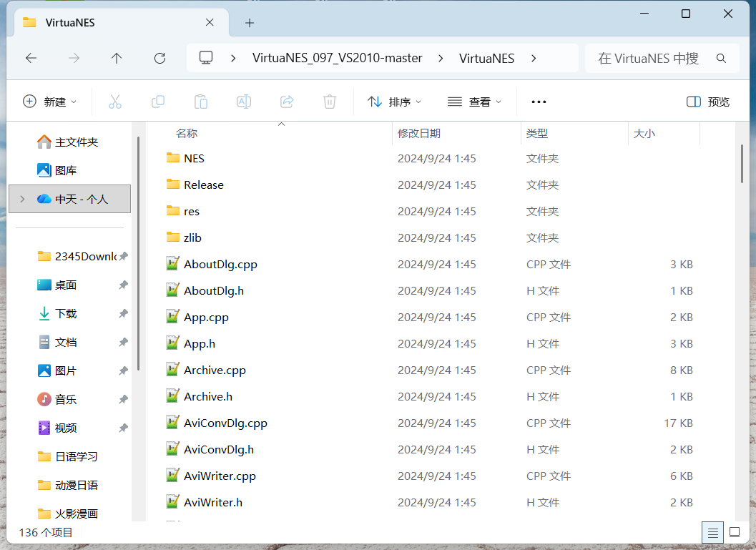The height and width of the screenshot is (550, 756).
Task: Open the 排序 sort dropdown
Action: click(394, 102)
